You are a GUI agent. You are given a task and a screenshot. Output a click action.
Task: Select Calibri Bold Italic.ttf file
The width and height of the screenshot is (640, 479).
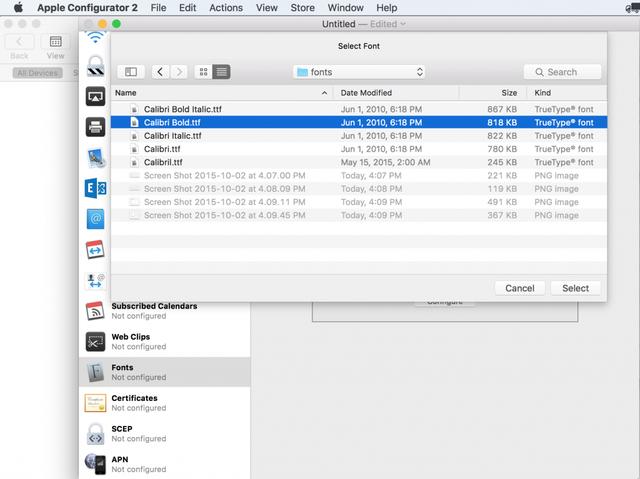(359, 109)
